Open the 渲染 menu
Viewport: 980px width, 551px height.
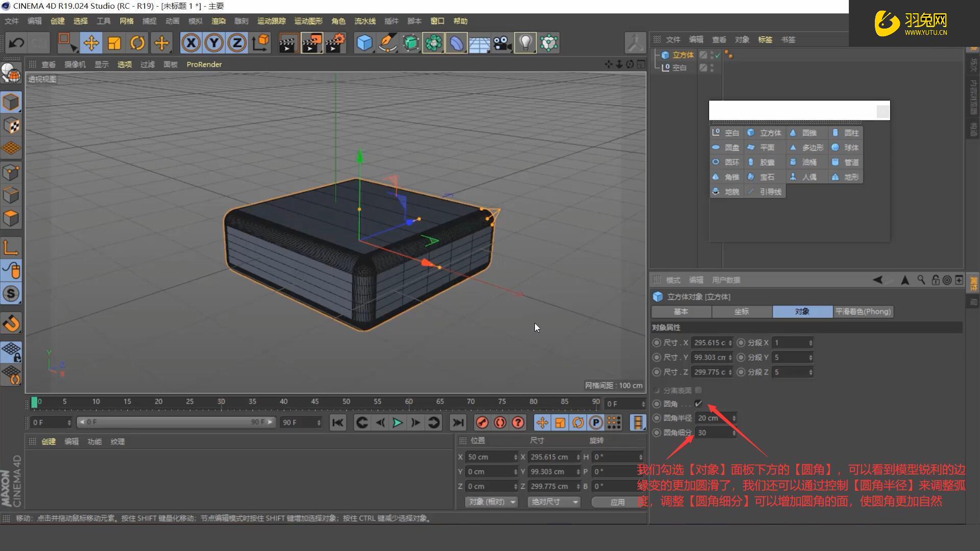(x=217, y=21)
